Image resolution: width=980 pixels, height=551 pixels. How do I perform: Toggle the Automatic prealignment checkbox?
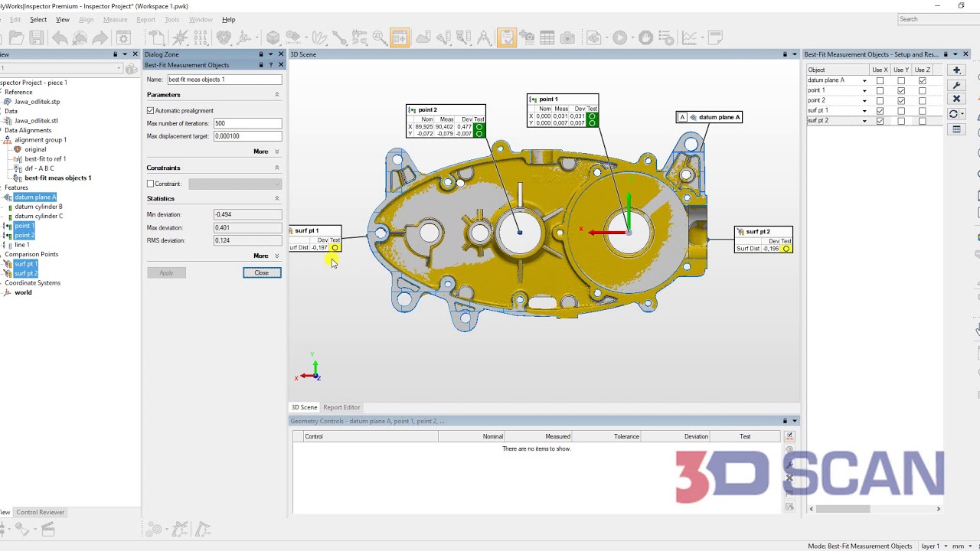[150, 110]
